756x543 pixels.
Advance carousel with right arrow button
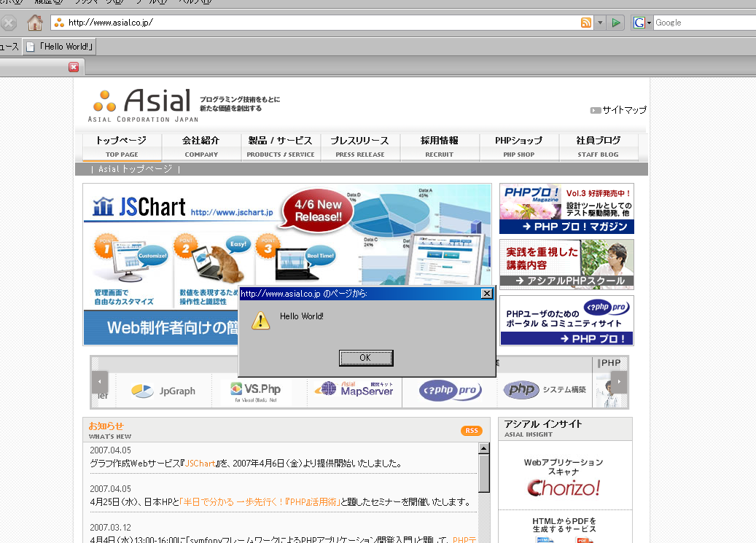click(618, 382)
